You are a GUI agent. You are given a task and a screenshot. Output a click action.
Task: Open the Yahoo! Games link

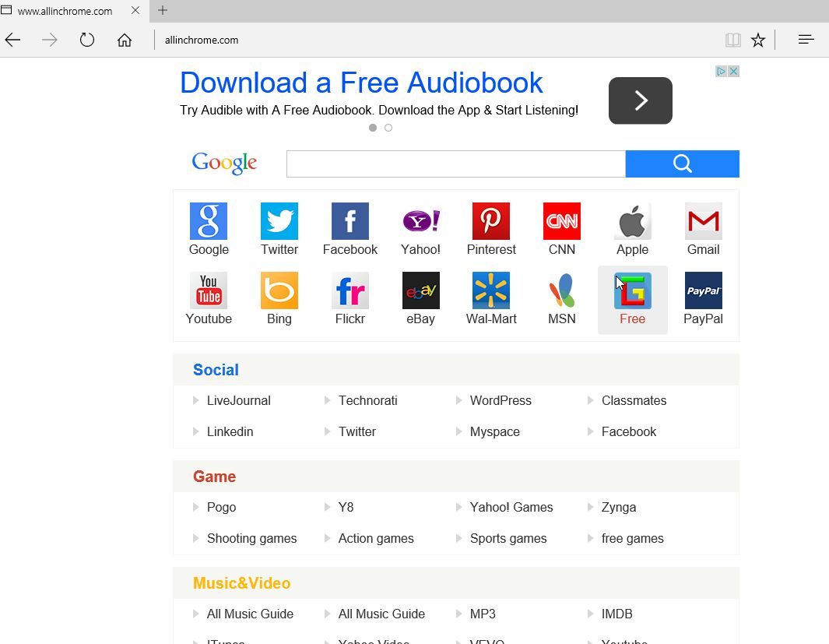(511, 507)
